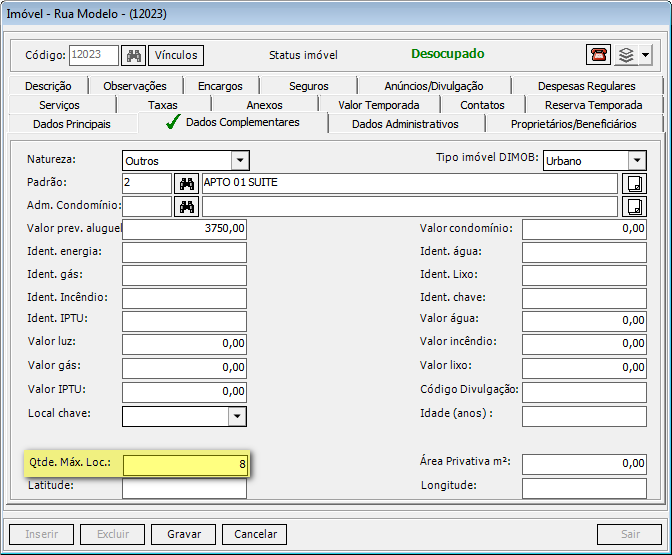Image resolution: width=672 pixels, height=555 pixels.
Task: Click the note icon at end of Adm. Condomínio row
Action: [634, 207]
